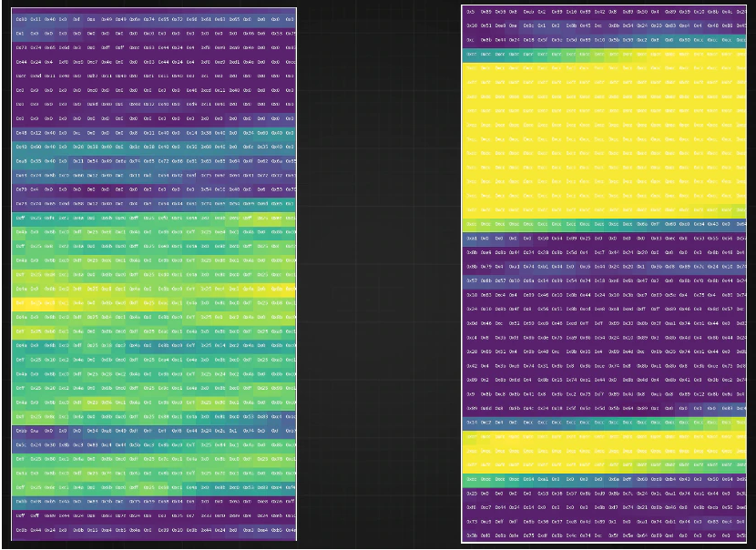Screen dimensions: 756x550
Task: Click the 0x11 cell in left heatmap's top row
Action: (x=36, y=19)
